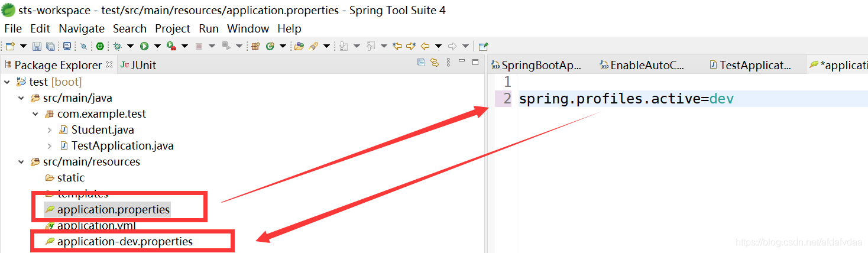Image resolution: width=868 pixels, height=253 pixels.
Task: Click the New Java Class icon
Action: [270, 46]
